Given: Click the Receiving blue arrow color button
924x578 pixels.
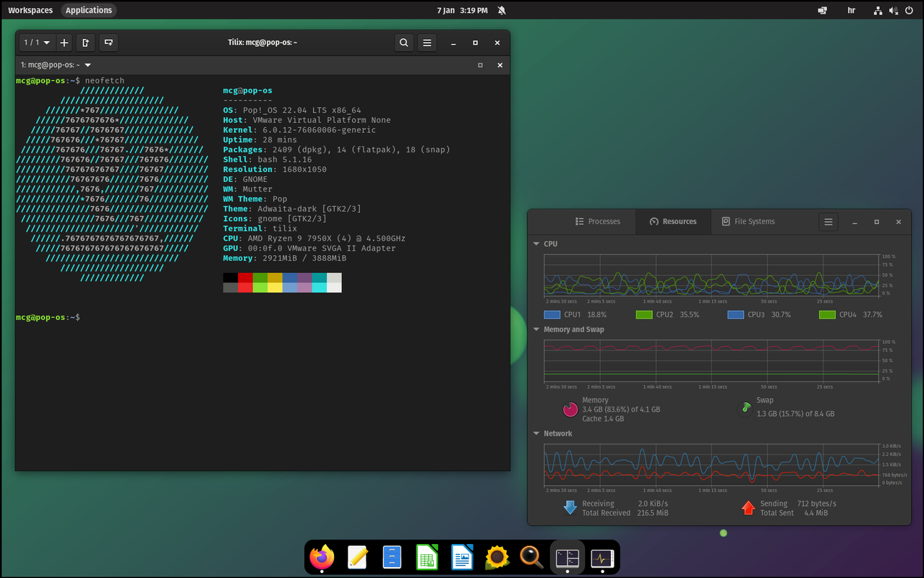Looking at the screenshot, I should pyautogui.click(x=570, y=507).
